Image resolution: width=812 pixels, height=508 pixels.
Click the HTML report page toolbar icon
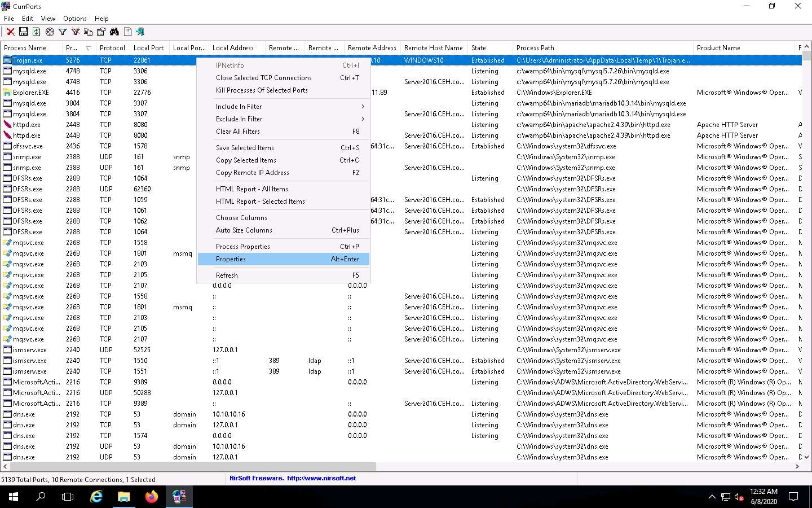127,32
